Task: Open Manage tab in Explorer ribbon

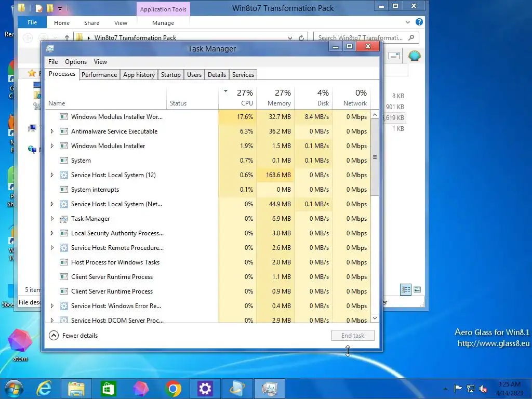Action: pos(163,23)
